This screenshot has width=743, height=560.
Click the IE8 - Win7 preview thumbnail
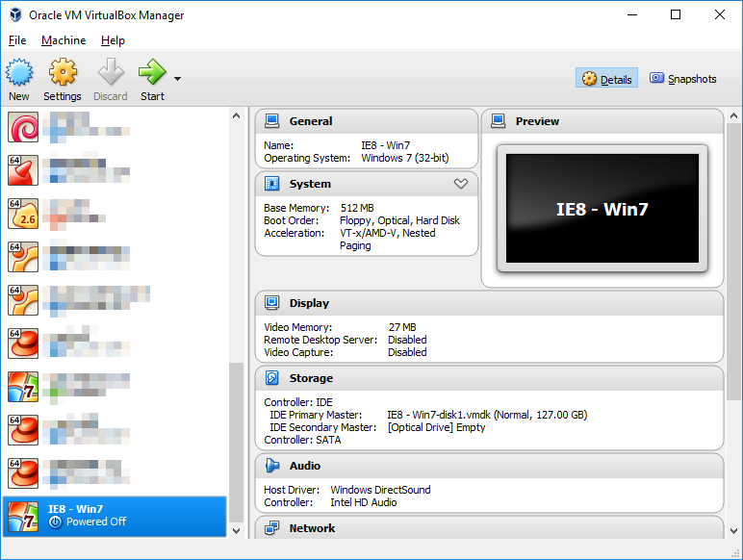click(602, 209)
